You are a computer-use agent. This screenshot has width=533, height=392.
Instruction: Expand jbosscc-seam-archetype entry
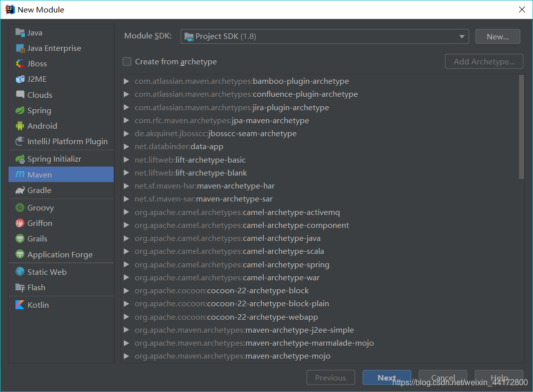(127, 134)
